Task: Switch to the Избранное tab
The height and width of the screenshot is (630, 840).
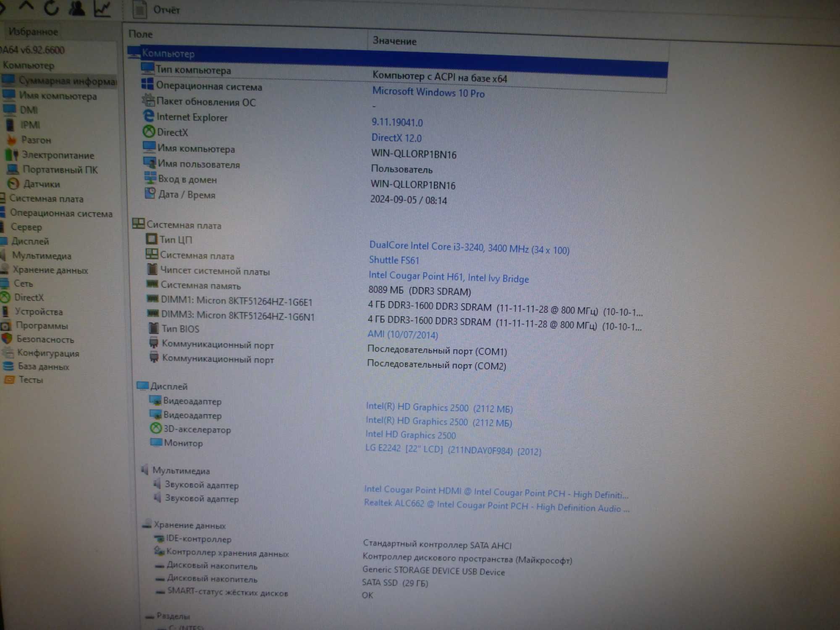Action: 33,31
